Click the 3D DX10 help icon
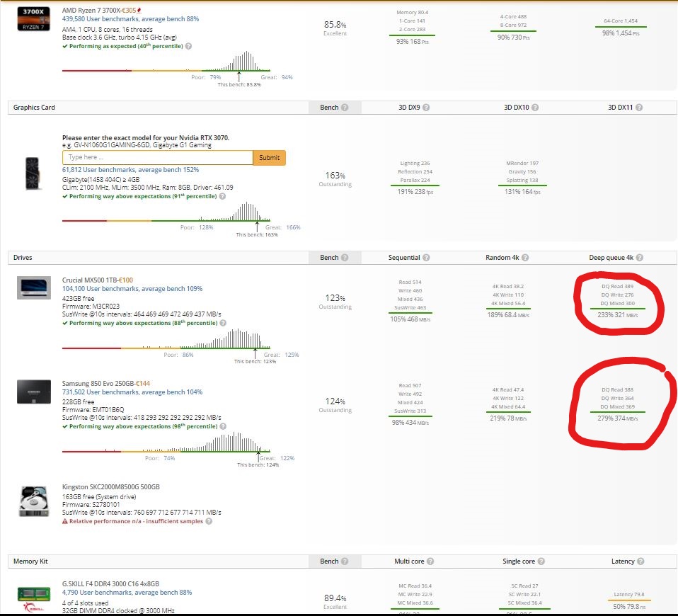The image size is (678, 616). [x=535, y=108]
